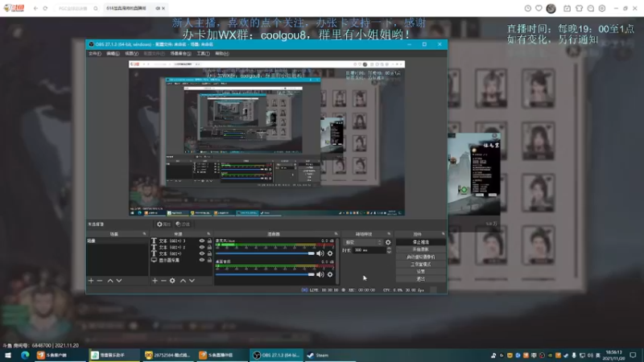Remove the selected scene with the minus icon
Image resolution: width=644 pixels, height=362 pixels.
click(99, 281)
